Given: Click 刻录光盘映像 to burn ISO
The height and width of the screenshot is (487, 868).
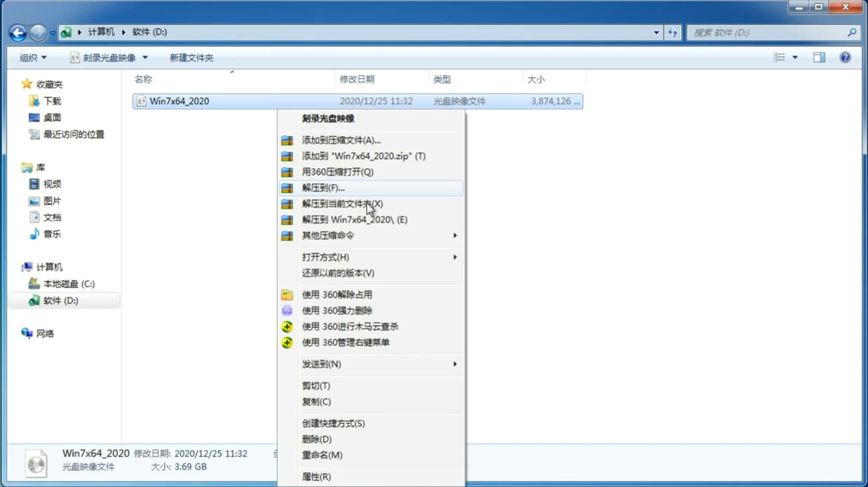Looking at the screenshot, I should pos(328,118).
